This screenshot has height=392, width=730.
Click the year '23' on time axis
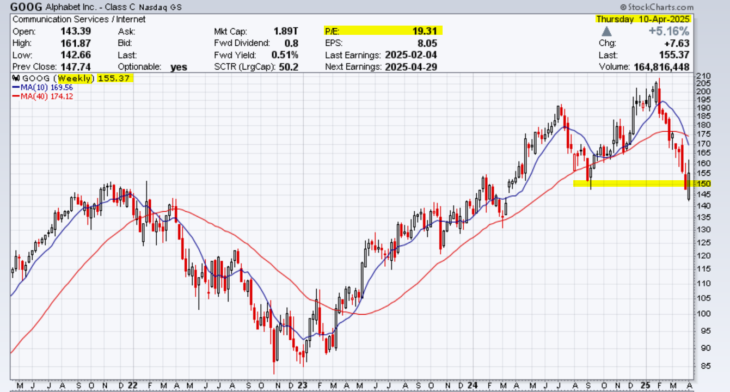click(x=303, y=385)
